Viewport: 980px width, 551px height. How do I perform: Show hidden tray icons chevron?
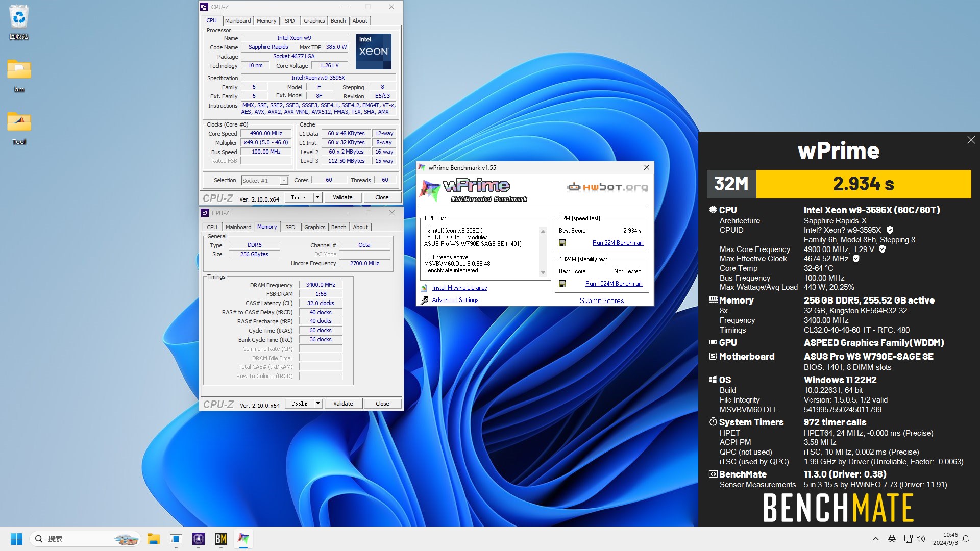point(876,539)
